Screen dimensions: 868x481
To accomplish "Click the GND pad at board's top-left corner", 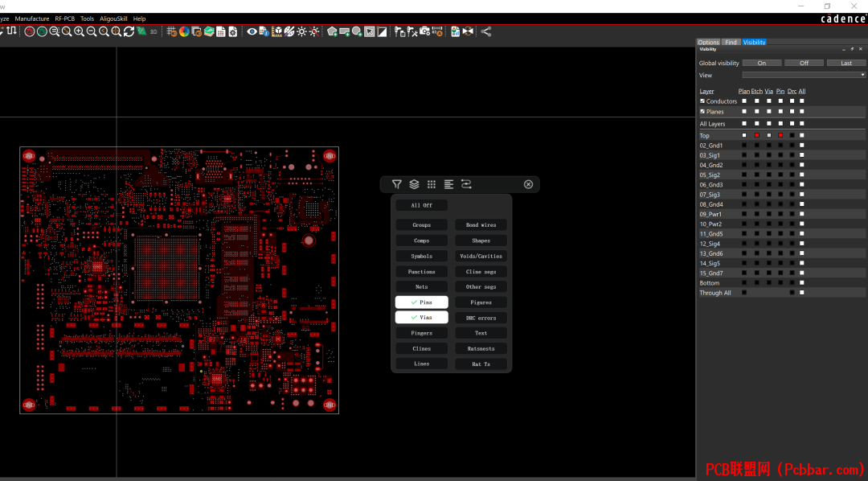I will [29, 156].
